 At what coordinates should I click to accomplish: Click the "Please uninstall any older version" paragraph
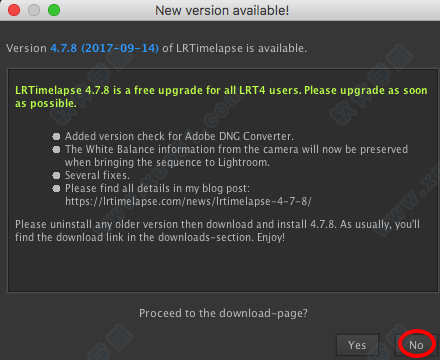coord(217,231)
